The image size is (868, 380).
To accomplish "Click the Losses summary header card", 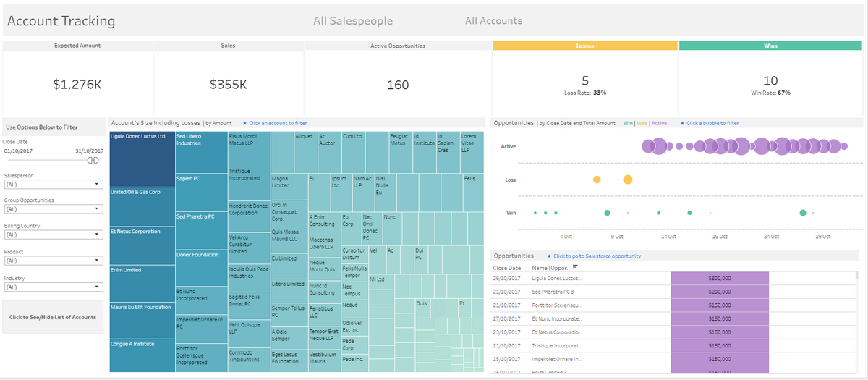I will [x=585, y=45].
